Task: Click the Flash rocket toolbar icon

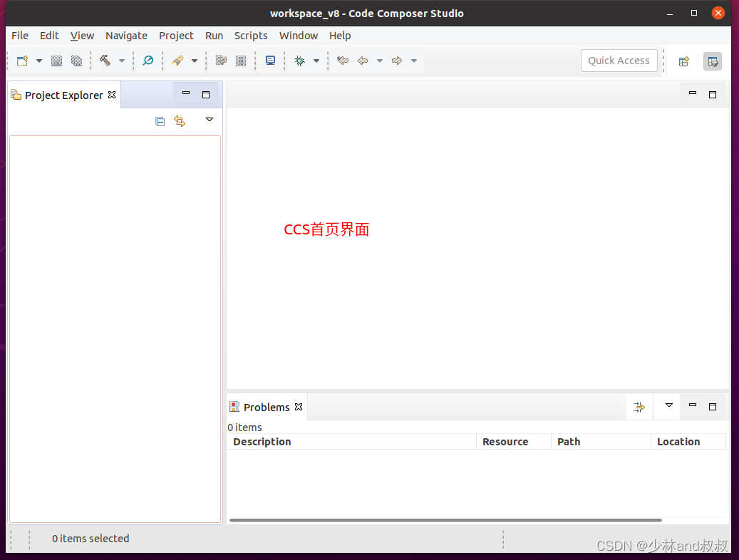Action: coord(177,61)
